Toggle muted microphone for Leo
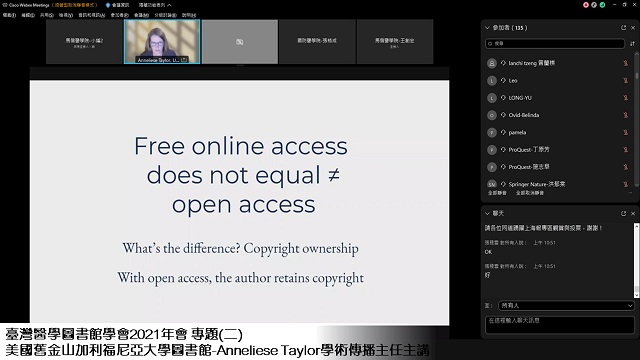Screen dimensions: 640x360 pos(625,80)
